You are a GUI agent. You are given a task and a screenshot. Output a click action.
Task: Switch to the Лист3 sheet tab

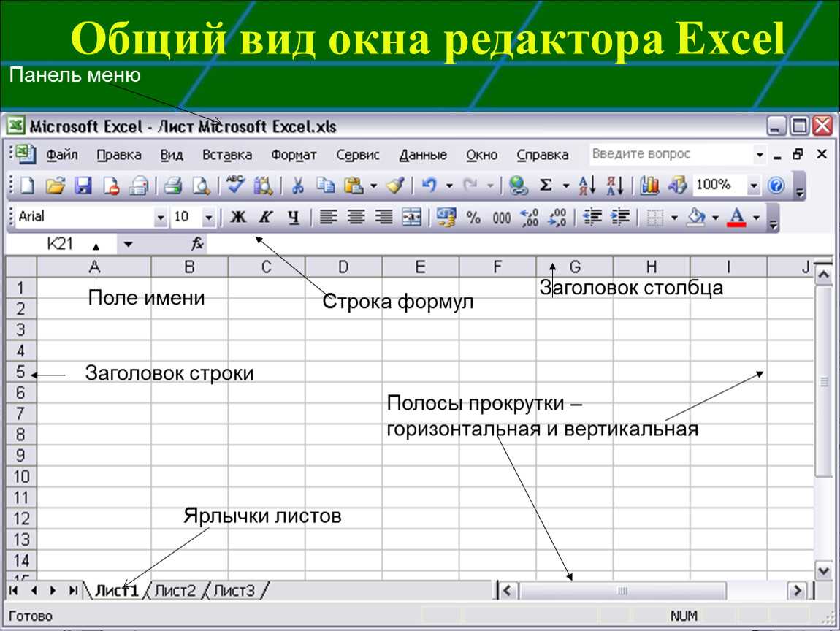pos(234,591)
